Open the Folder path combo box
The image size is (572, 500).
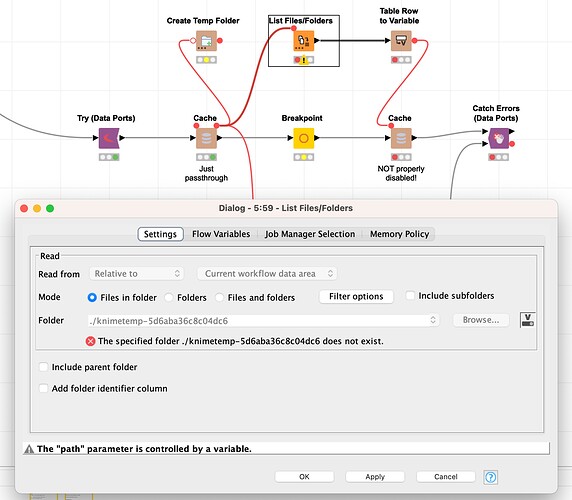pos(263,320)
